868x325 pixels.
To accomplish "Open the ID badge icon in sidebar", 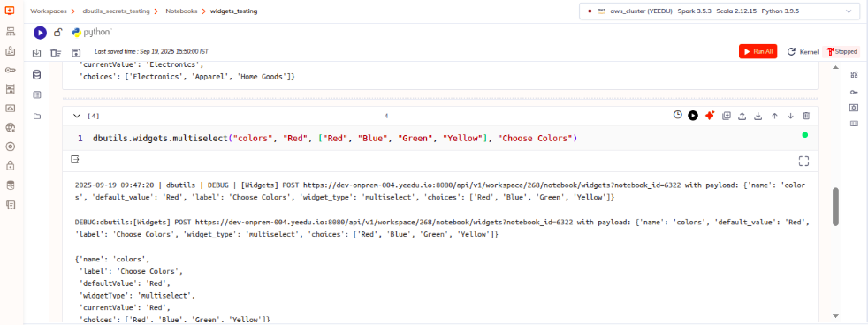I will 10,51.
